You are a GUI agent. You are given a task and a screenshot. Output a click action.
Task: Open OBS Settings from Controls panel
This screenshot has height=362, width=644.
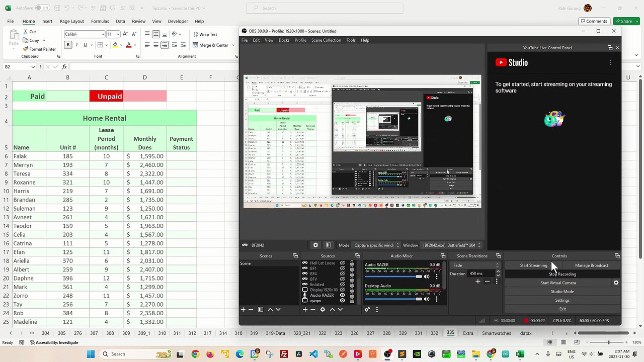[562, 300]
